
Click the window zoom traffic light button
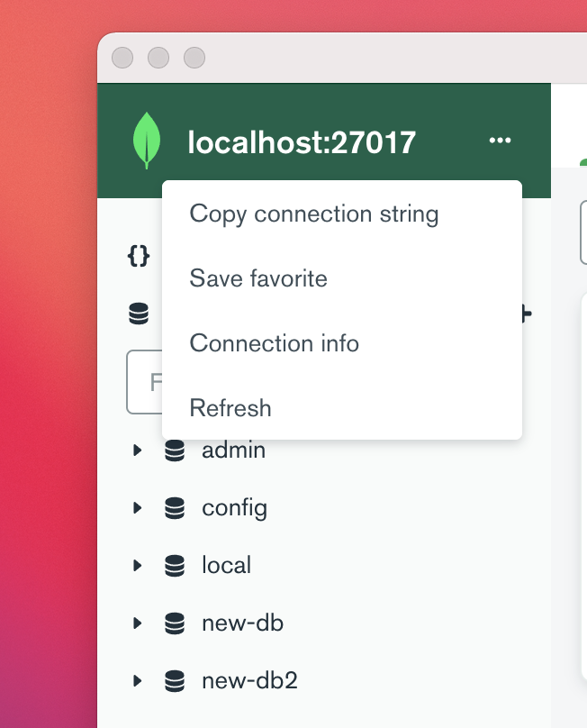pyautogui.click(x=194, y=58)
